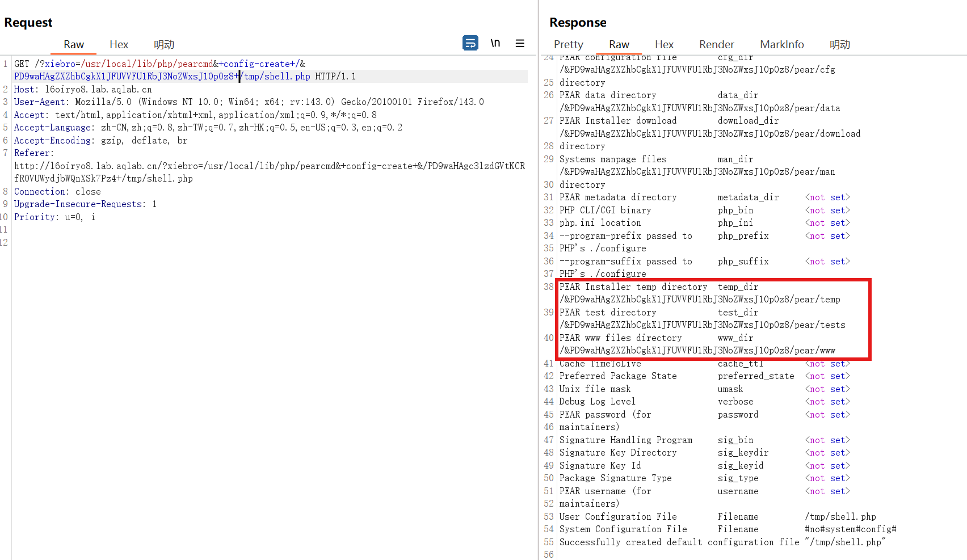Click 'Signature Key Id' response line
The width and height of the screenshot is (967, 560).
pyautogui.click(x=600, y=466)
